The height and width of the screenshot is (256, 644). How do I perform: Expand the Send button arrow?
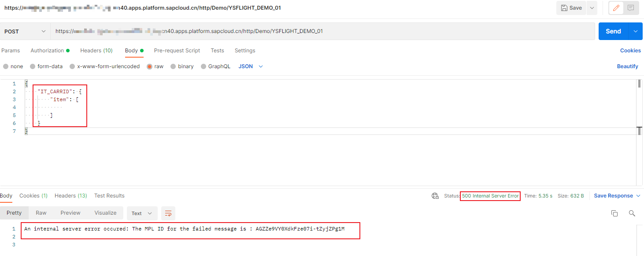(635, 31)
